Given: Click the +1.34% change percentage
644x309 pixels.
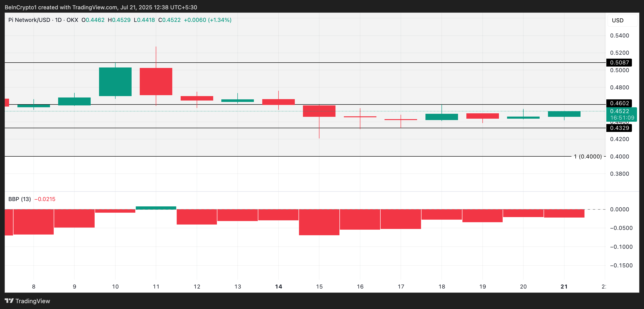Looking at the screenshot, I should tap(219, 20).
